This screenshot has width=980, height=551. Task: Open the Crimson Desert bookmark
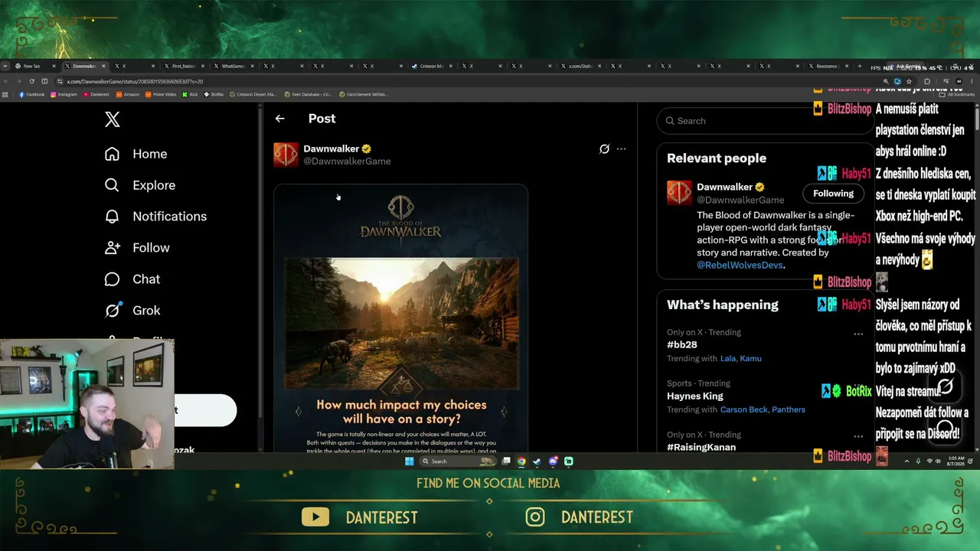point(253,95)
